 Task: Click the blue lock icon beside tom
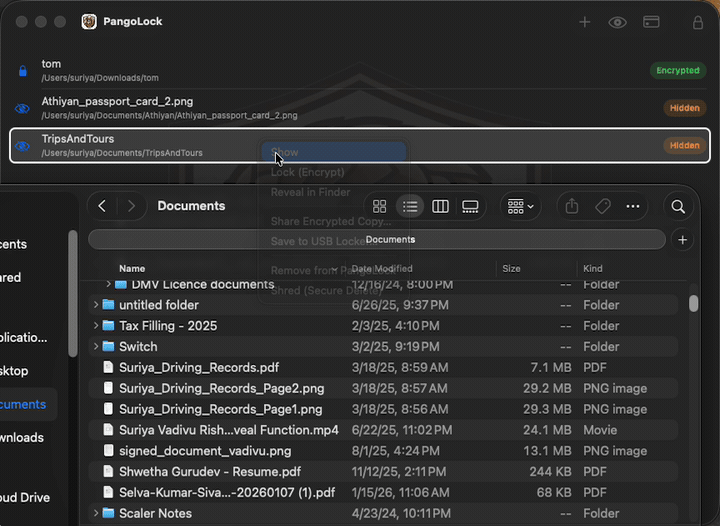click(22, 71)
